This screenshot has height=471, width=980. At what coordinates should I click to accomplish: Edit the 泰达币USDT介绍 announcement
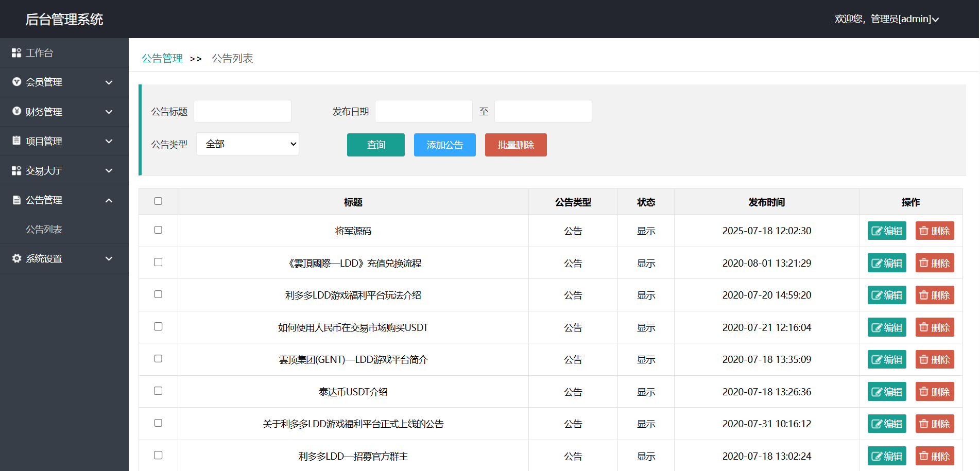[887, 392]
